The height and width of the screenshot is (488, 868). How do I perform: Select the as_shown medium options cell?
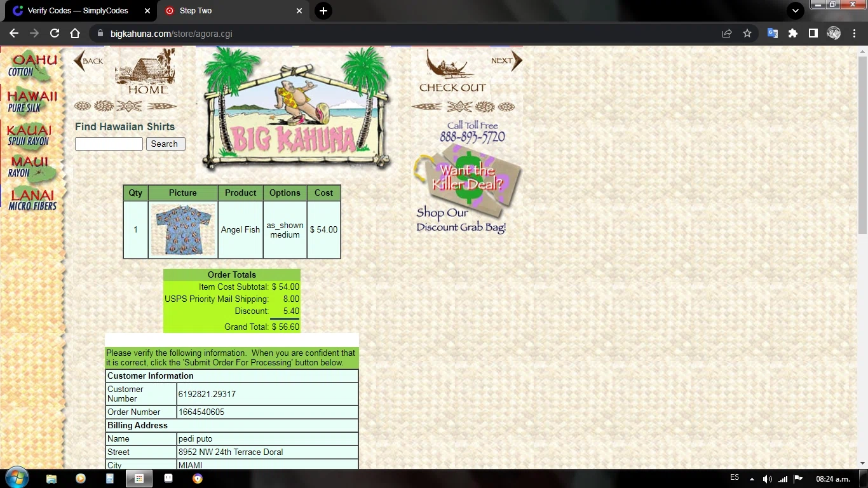(285, 230)
